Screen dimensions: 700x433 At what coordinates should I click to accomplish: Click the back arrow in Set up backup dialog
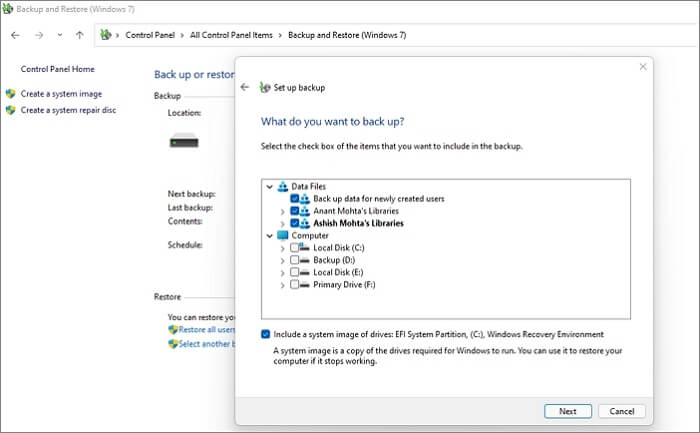(245, 87)
